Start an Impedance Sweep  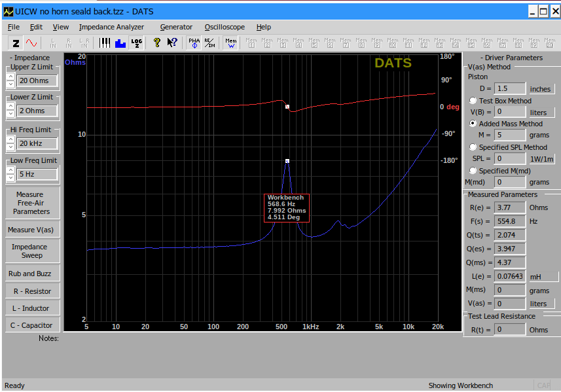click(32, 251)
